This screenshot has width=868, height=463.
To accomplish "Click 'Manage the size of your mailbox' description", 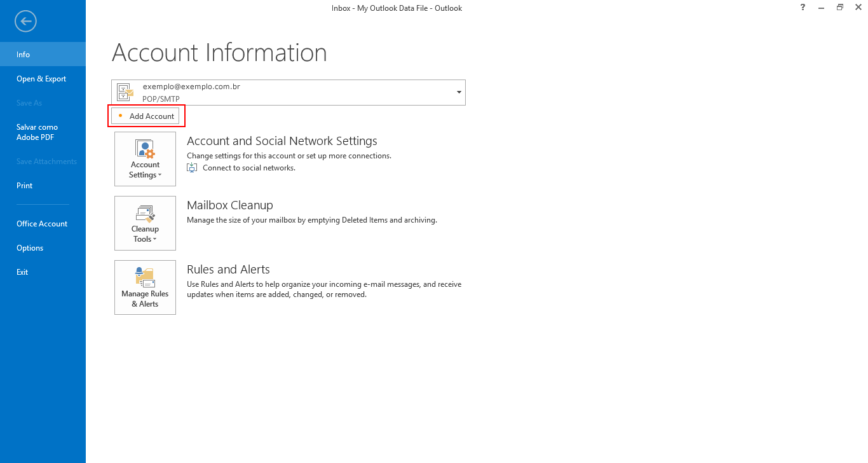I will tap(312, 220).
